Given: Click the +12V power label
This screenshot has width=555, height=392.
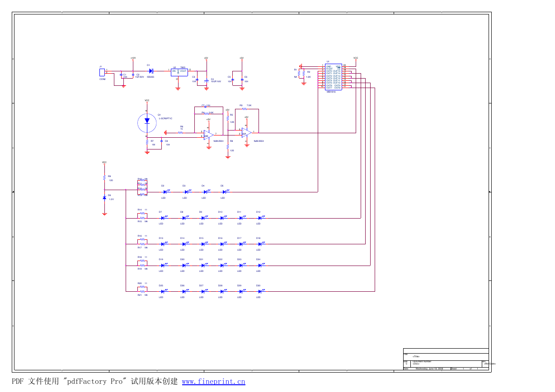Looking at the screenshot, I should point(133,58).
